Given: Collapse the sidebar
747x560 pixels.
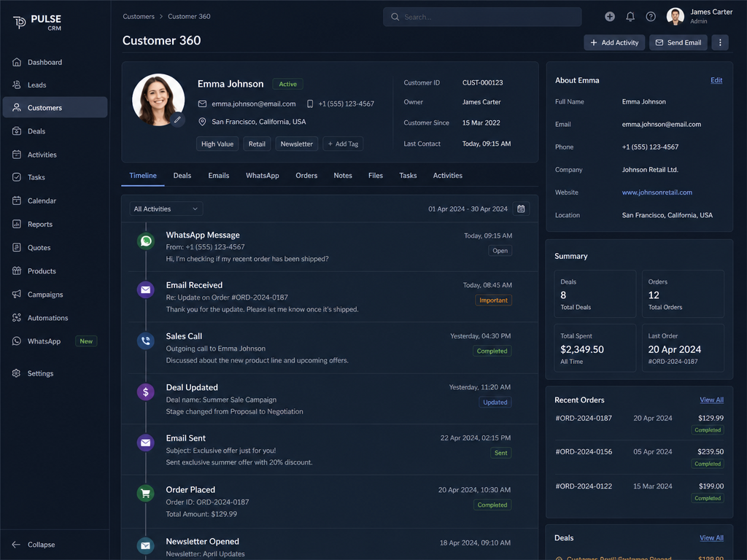Looking at the screenshot, I should click(34, 544).
